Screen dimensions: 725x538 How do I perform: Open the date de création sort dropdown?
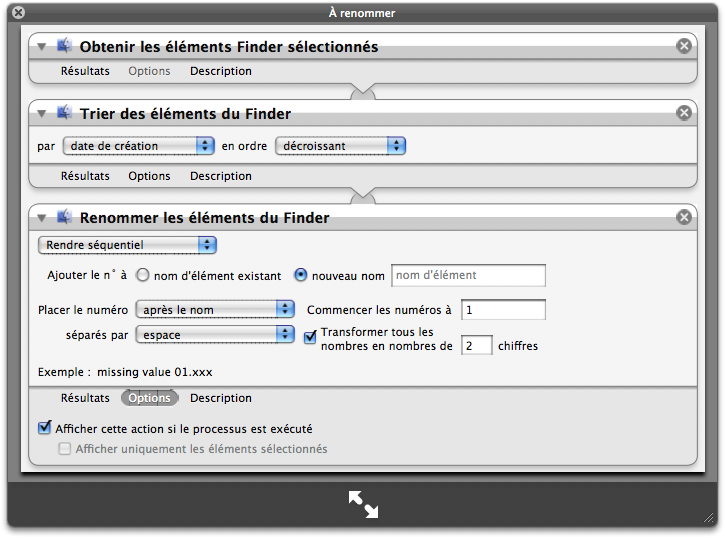pyautogui.click(x=138, y=146)
